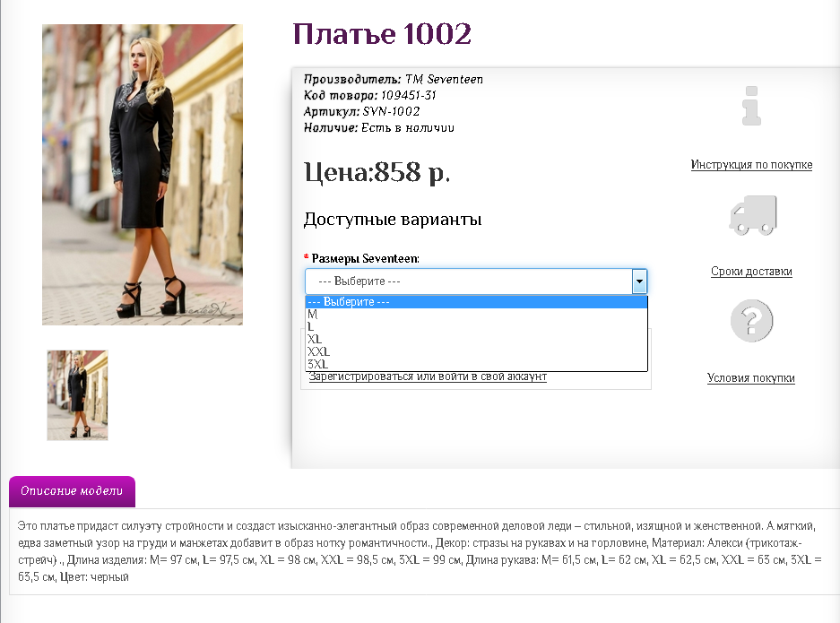Open the Сроки доставки link

751,272
